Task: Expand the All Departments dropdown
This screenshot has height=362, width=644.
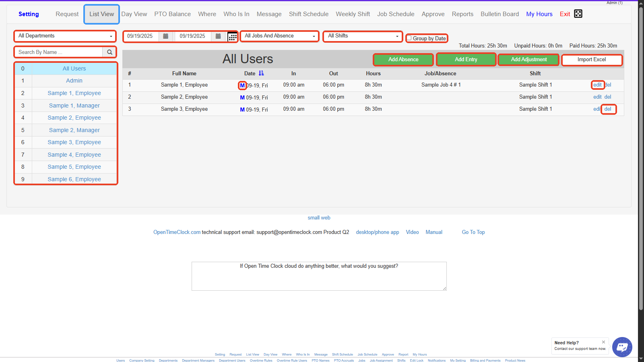Action: (x=65, y=36)
